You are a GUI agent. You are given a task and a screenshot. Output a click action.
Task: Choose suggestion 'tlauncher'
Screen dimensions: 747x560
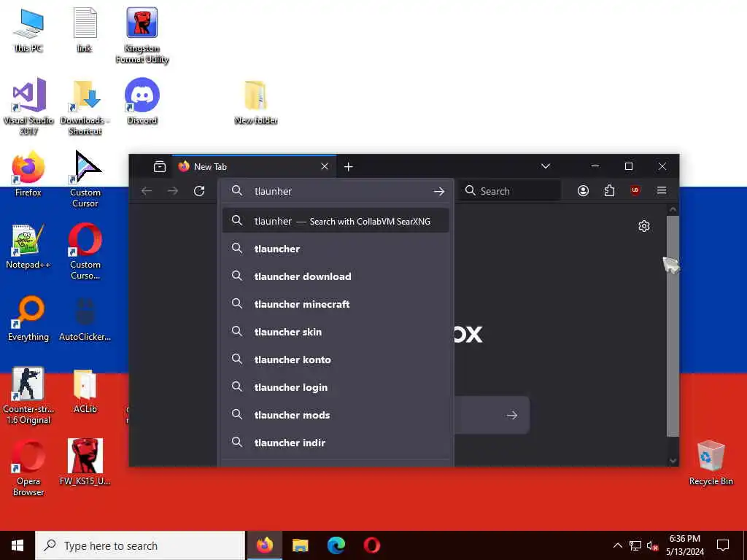[x=336, y=249]
